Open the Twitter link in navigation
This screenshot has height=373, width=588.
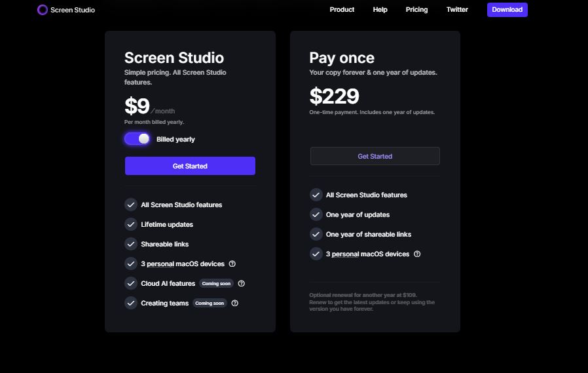pyautogui.click(x=457, y=10)
